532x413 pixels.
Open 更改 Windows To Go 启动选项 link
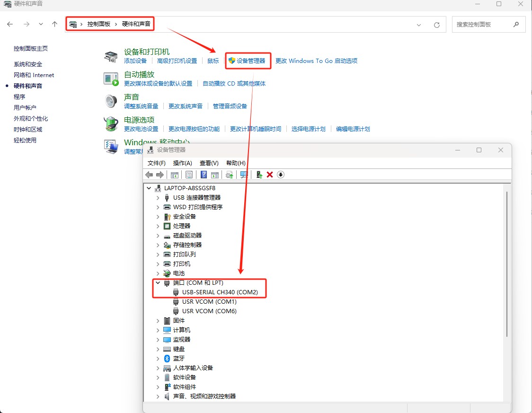316,61
